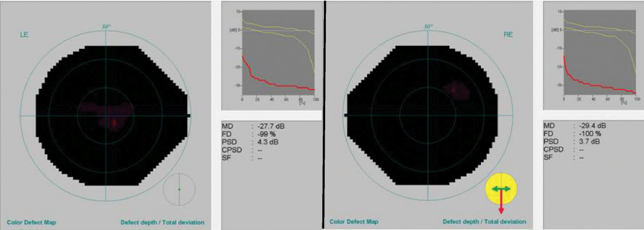Click the LE eye label

click(x=24, y=36)
